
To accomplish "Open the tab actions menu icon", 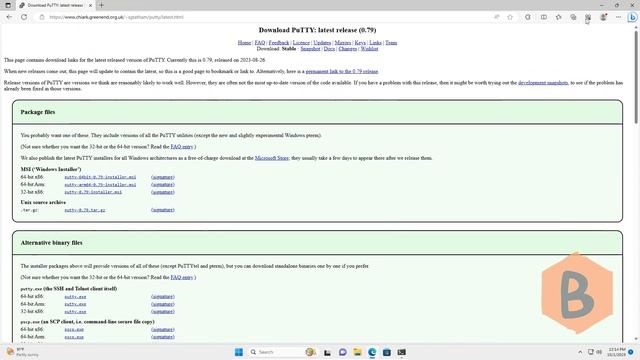I will 8,5.
